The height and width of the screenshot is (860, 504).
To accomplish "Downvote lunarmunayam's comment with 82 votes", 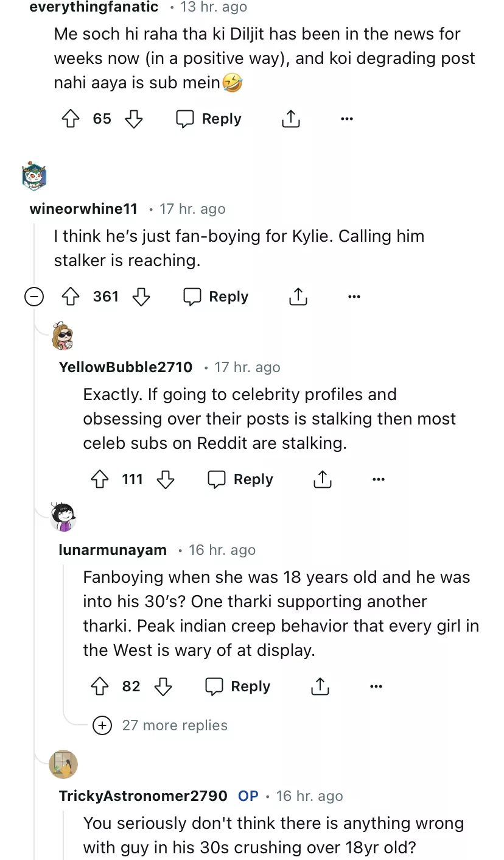I will 163,686.
